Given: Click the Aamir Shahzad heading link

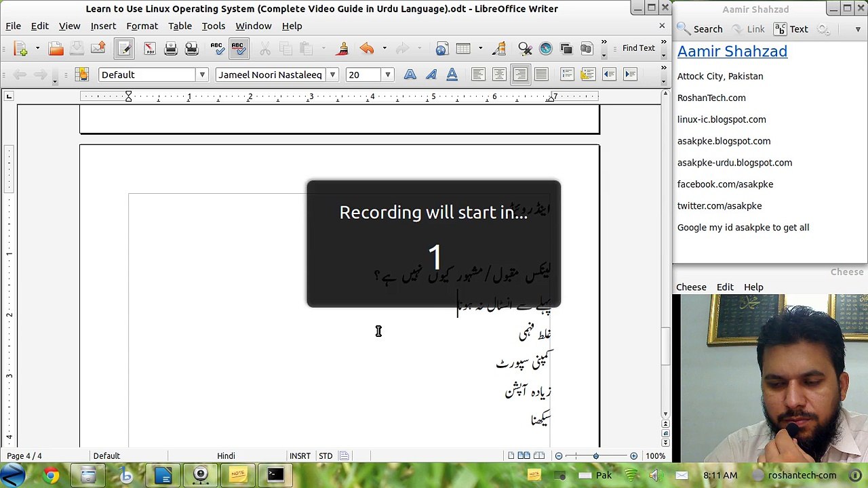Looking at the screenshot, I should click(x=732, y=52).
